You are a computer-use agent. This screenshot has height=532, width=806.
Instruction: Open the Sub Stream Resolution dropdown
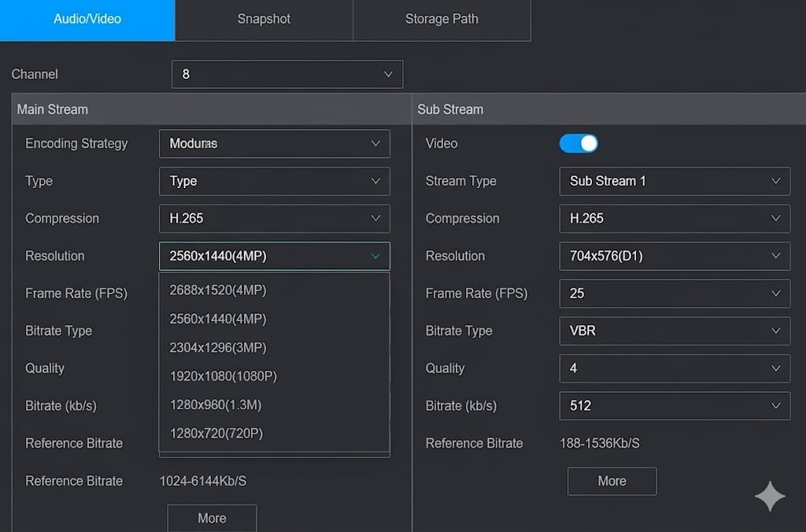(x=675, y=256)
